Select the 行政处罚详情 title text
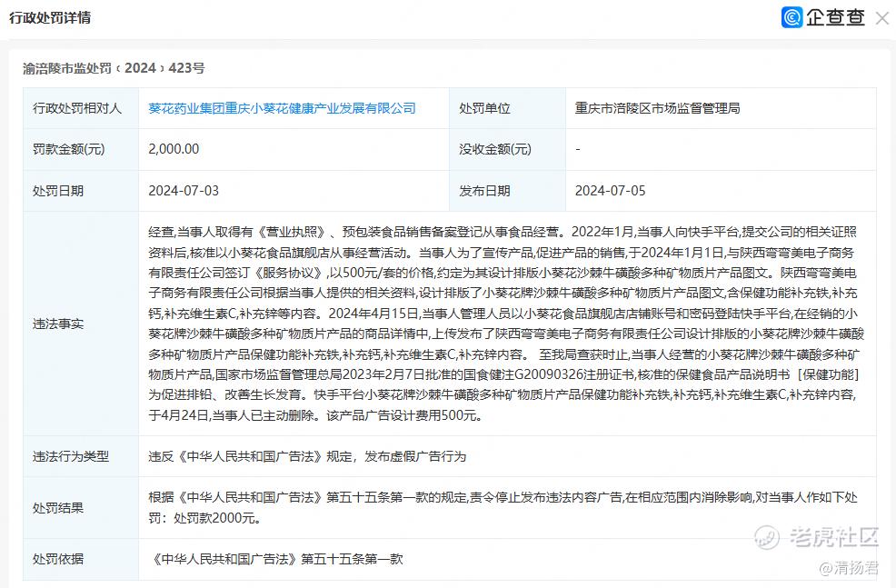Image resolution: width=896 pixels, height=588 pixels. tap(50, 17)
